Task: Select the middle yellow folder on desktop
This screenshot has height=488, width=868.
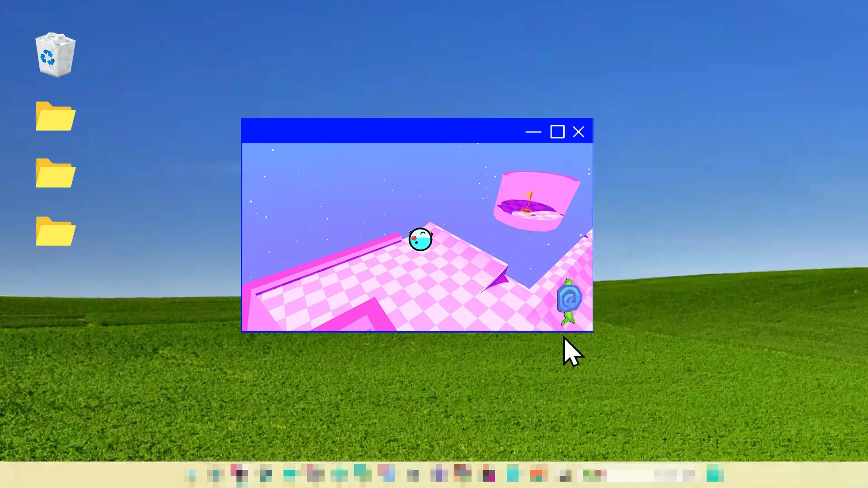Action: tap(55, 173)
